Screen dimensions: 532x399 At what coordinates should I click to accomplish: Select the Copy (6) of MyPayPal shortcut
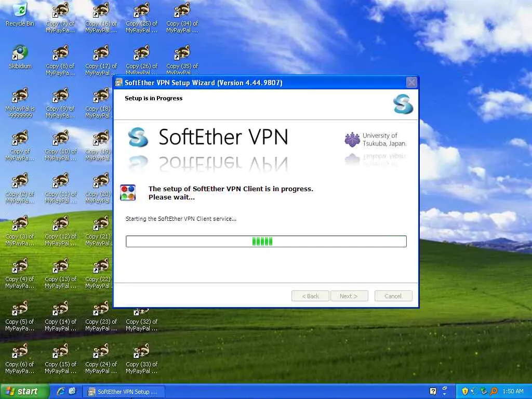20,358
